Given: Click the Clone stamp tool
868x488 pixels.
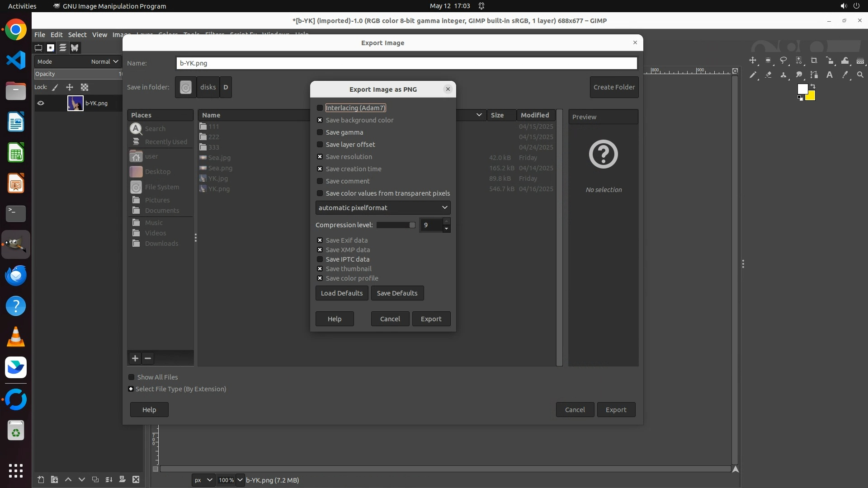Looking at the screenshot, I should coord(783,75).
